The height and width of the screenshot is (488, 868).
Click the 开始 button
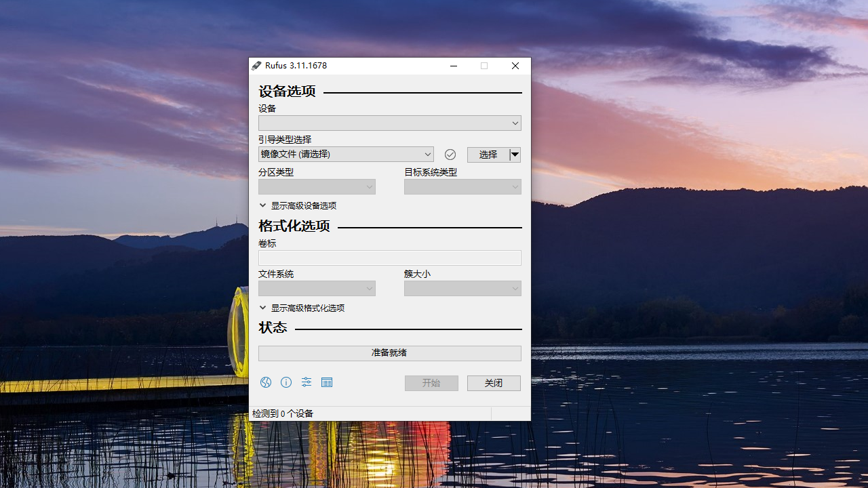[x=431, y=383]
